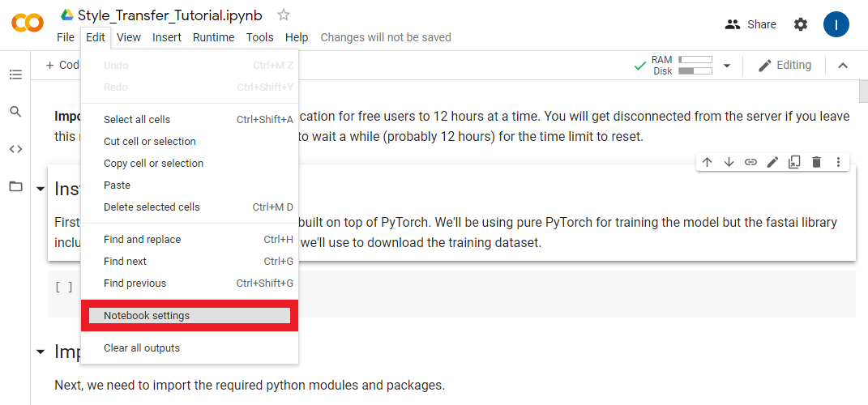Collapse the header with the up chevron
Image resolution: width=868 pixels, height=405 pixels.
click(x=843, y=66)
